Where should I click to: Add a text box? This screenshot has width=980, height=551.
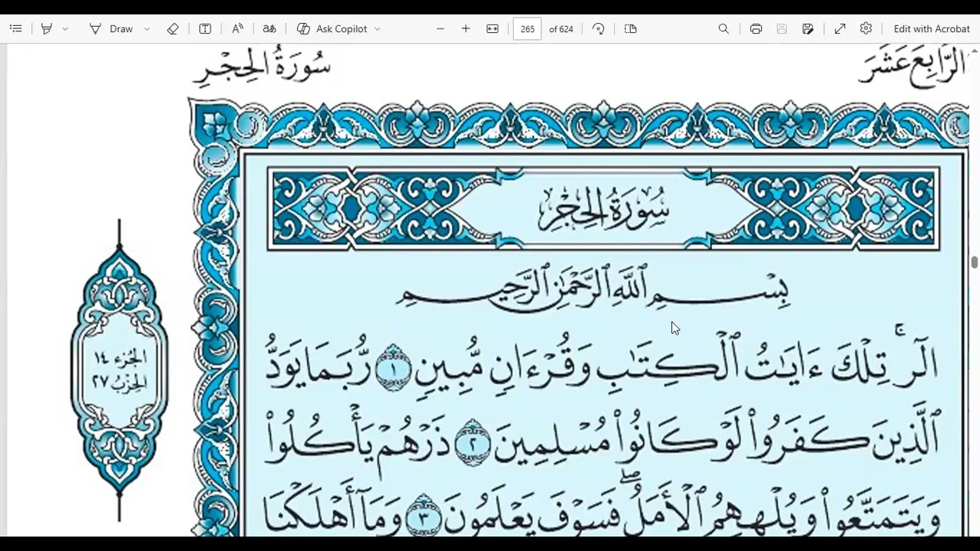[x=205, y=28]
